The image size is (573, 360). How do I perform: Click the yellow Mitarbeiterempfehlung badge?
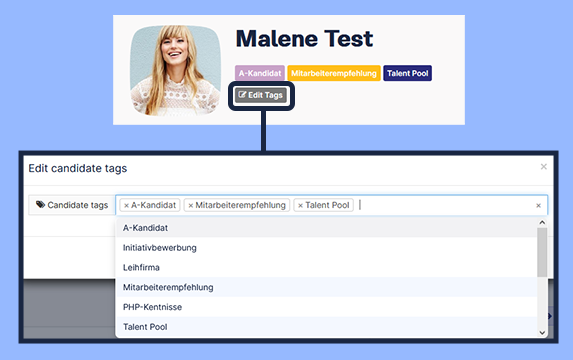pos(334,73)
